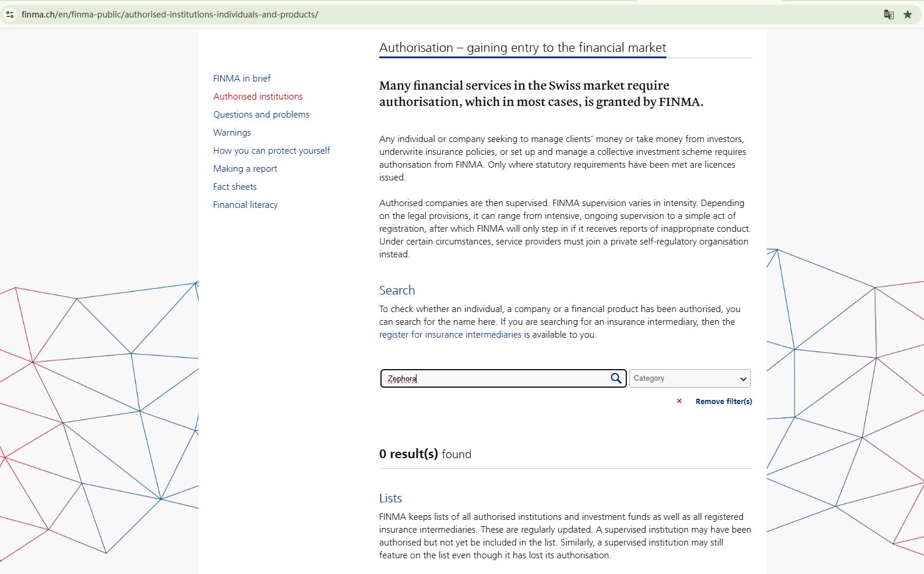Click the bookmark star icon

pos(908,15)
